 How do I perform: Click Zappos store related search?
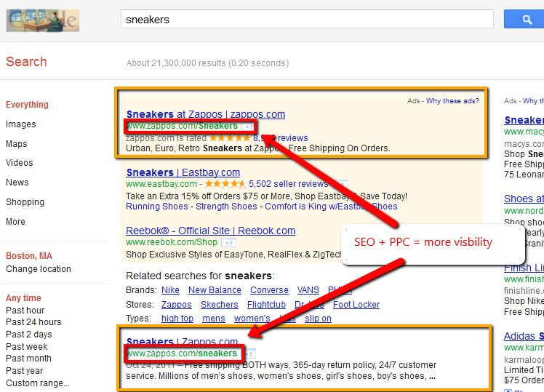click(x=176, y=305)
